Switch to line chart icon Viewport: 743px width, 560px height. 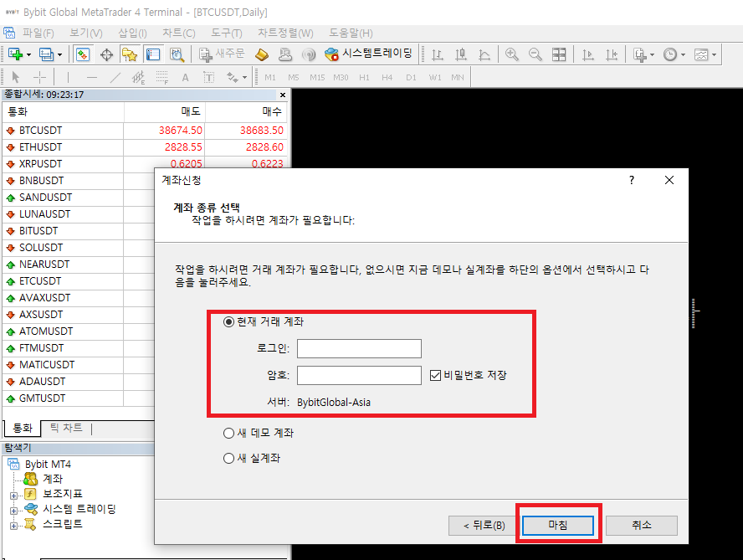[484, 54]
